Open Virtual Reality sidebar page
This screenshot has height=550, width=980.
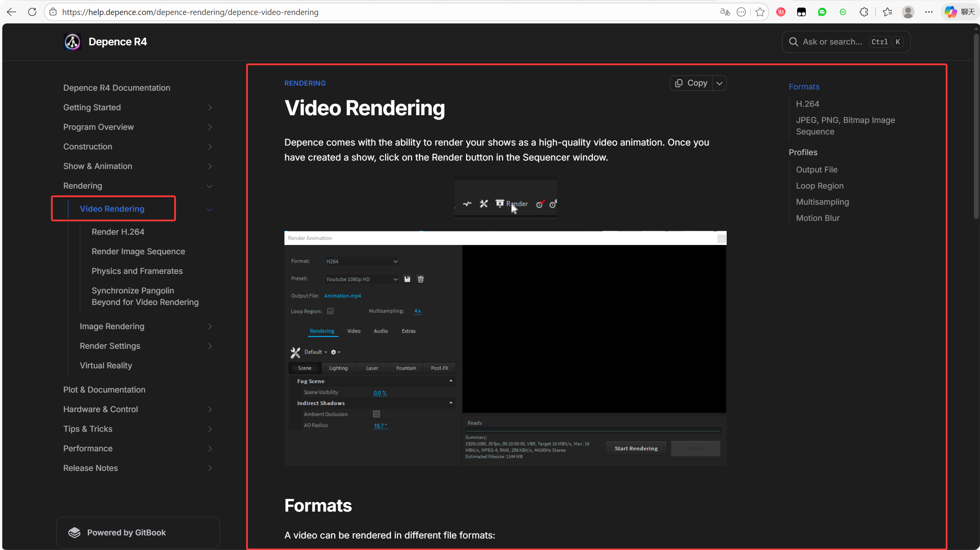[106, 365]
